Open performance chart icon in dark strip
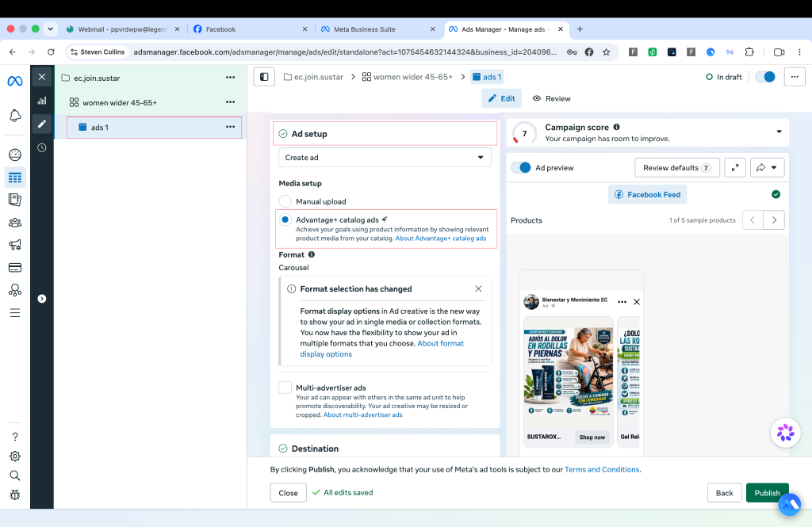The image size is (812, 527). [42, 101]
